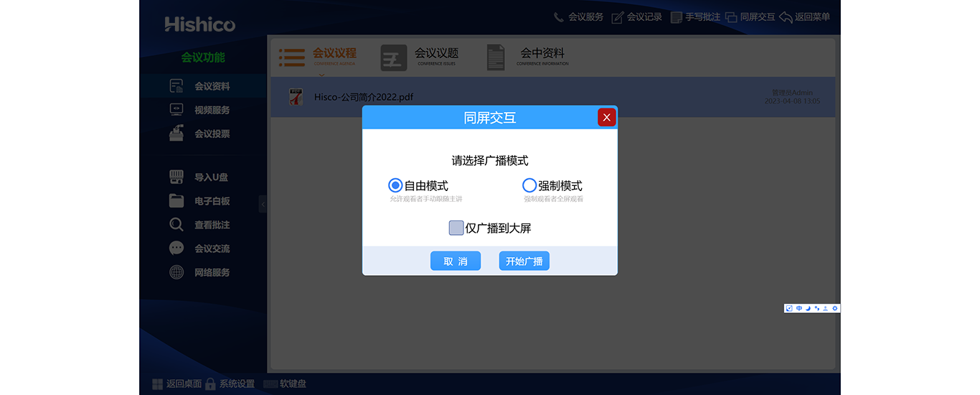Collapse the sidebar using the arrow handle
Screen dimensions: 980x395
[x=263, y=204]
